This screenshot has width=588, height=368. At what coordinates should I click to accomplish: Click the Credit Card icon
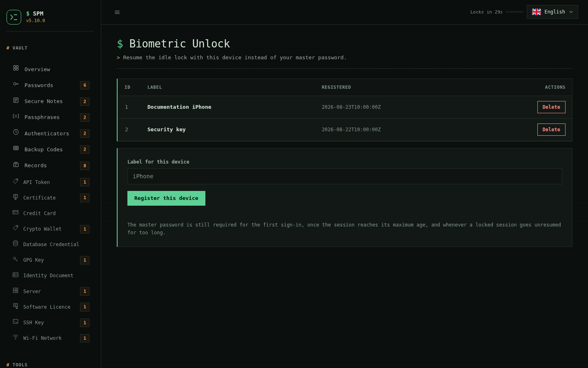[x=16, y=212]
